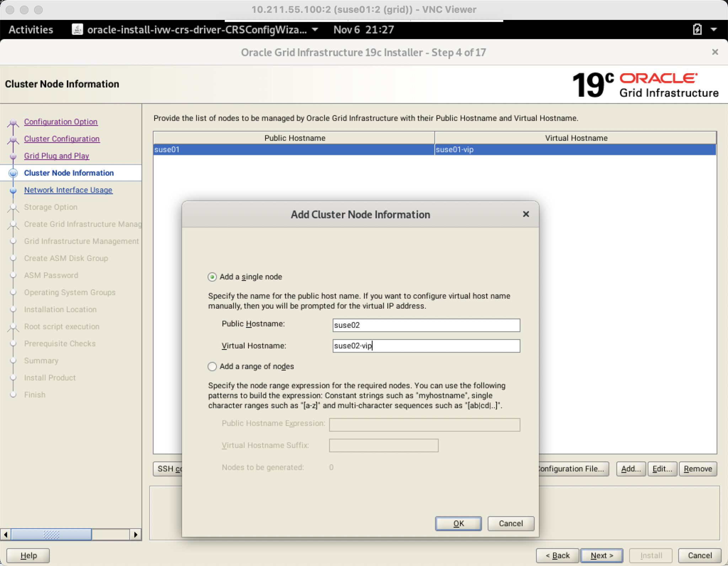Select Add a single node option

coord(212,277)
